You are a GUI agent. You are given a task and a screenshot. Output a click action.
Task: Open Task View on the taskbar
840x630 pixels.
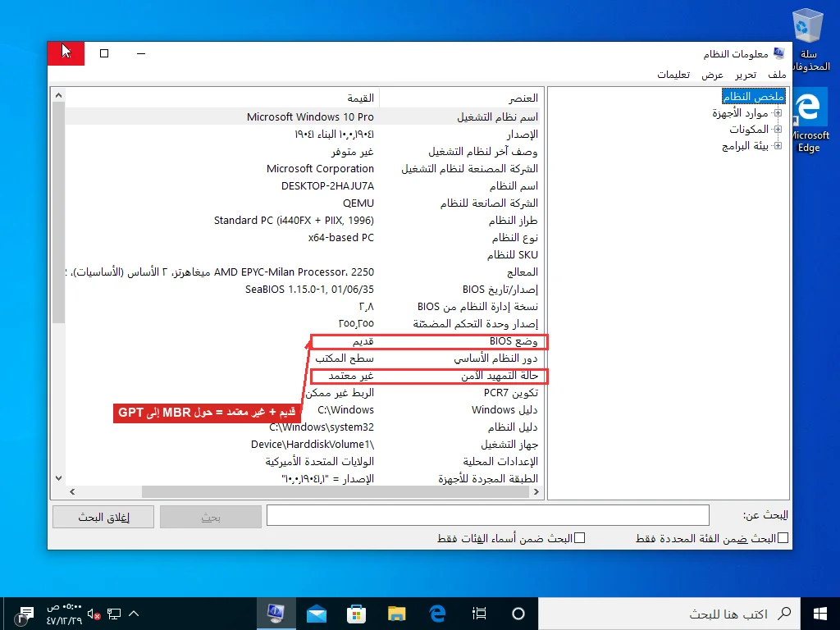[x=479, y=614]
